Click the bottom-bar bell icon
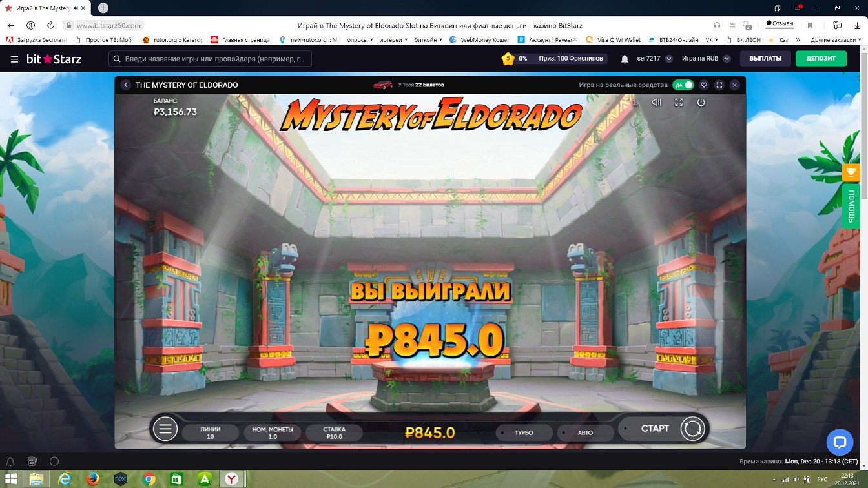Screen dimensions: 868x488 pyautogui.click(x=10, y=462)
